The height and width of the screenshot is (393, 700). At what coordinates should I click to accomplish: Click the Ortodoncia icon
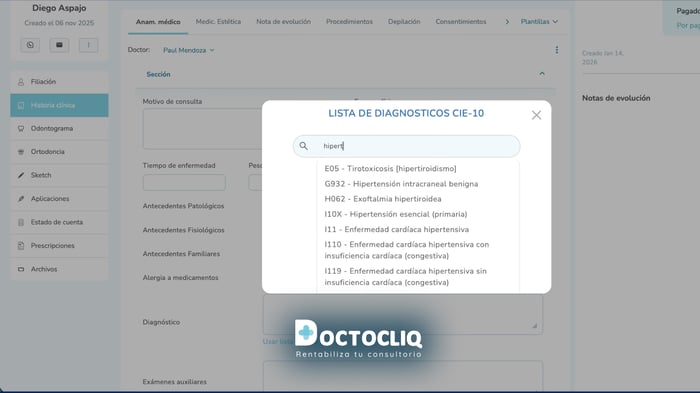tap(21, 152)
